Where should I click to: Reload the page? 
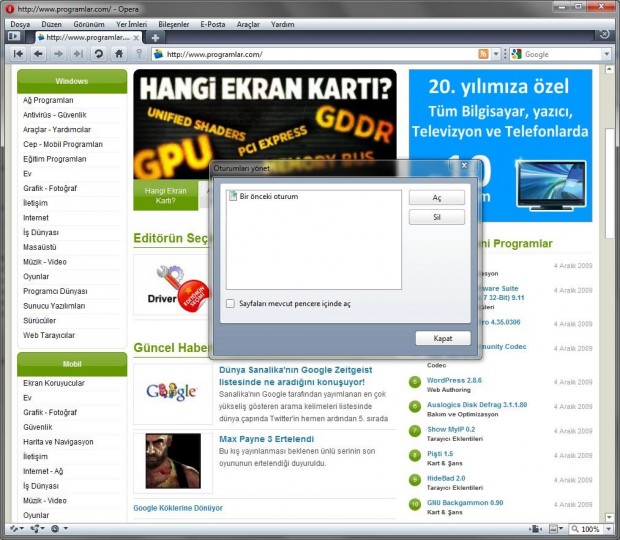tap(99, 54)
